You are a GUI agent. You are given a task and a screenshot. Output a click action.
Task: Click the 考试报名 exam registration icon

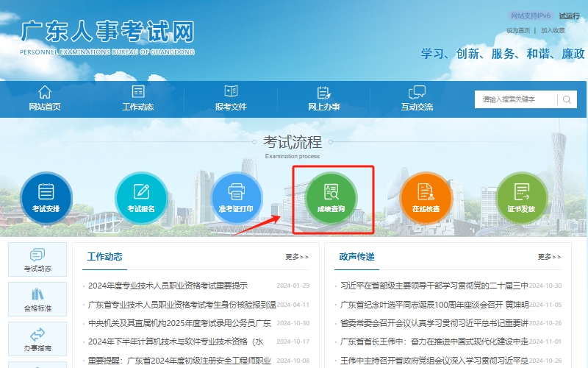[x=141, y=197]
